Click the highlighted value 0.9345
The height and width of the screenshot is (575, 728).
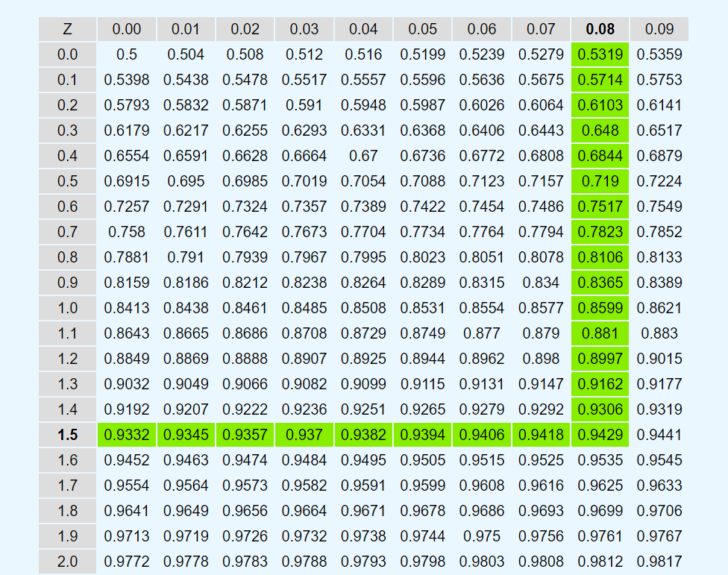coord(186,435)
